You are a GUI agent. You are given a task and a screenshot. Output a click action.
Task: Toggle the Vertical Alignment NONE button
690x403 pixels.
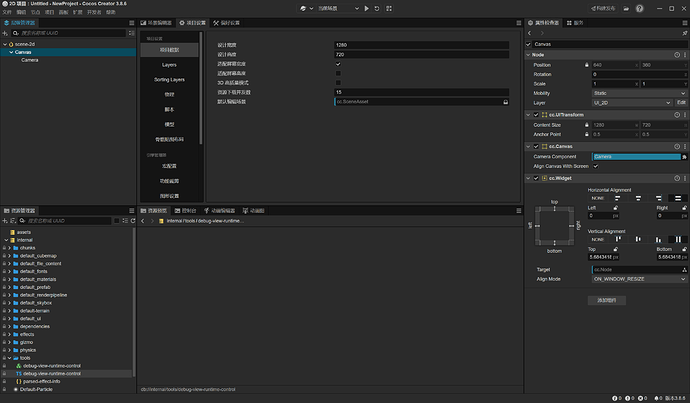click(x=598, y=239)
